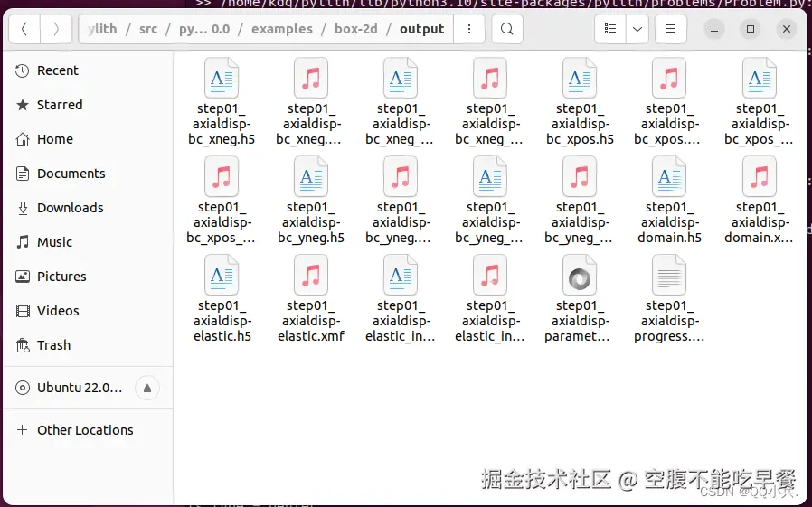The image size is (812, 507).
Task: Select file step01_axialdisp-elastic.xmf
Action: pos(311,299)
